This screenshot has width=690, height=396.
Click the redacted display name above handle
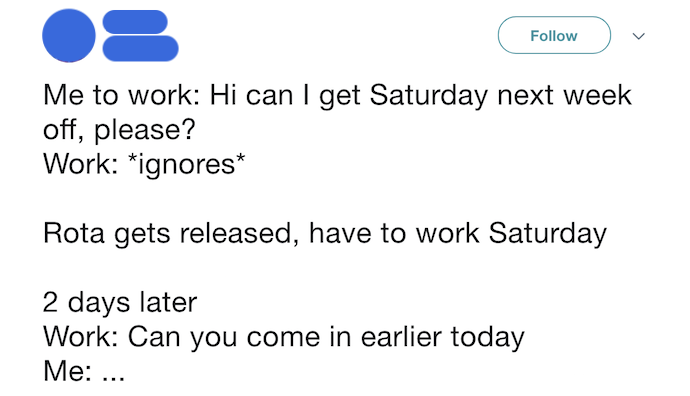[x=135, y=22]
